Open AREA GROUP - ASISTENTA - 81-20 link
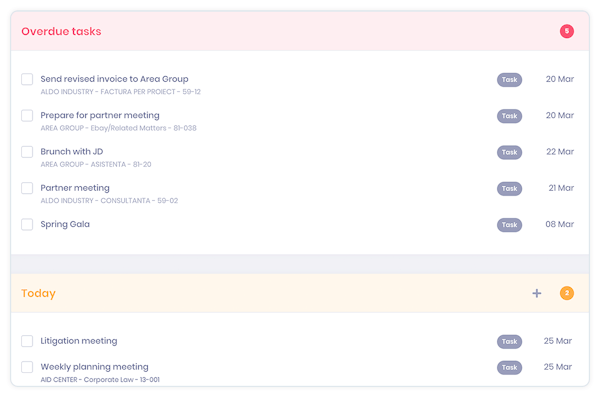 [96, 165]
